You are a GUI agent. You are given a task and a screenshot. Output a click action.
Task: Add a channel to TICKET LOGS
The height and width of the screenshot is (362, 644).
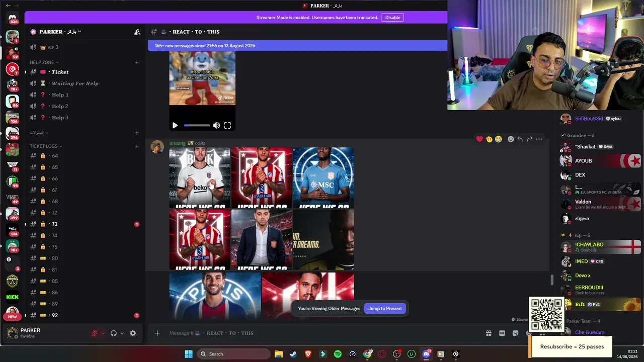coord(137,146)
